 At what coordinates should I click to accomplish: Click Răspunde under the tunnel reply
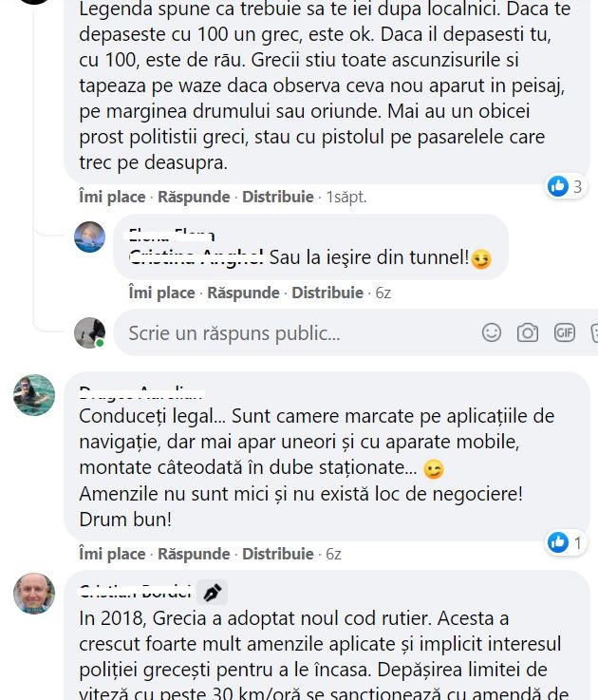[243, 293]
